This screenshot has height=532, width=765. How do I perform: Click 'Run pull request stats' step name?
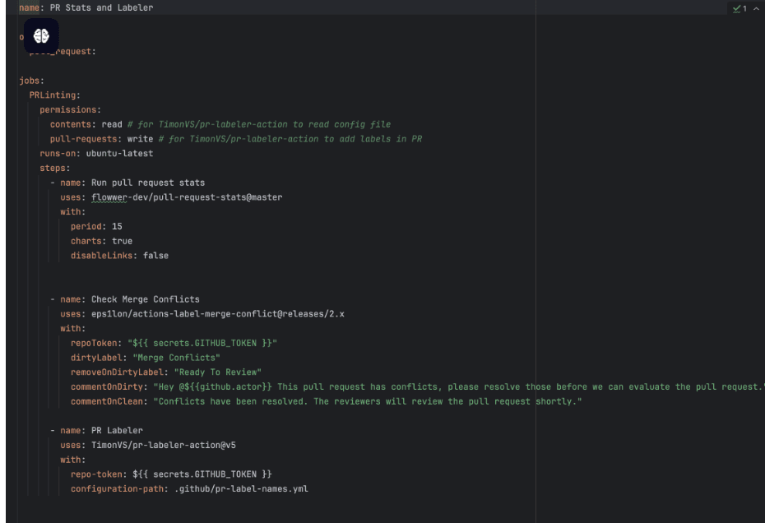[148, 183]
